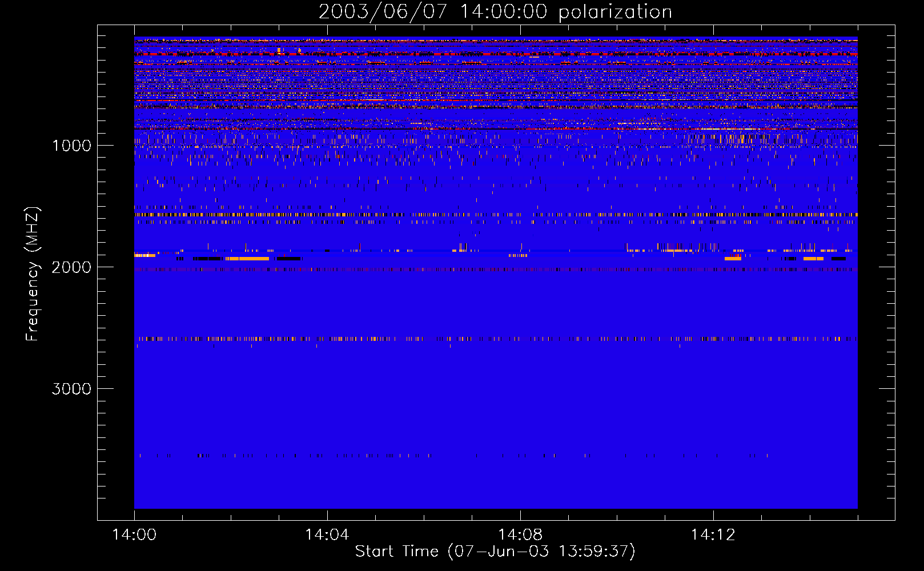The image size is (924, 571).
Task: Click the 14:08 time tick label
Action: point(520,535)
